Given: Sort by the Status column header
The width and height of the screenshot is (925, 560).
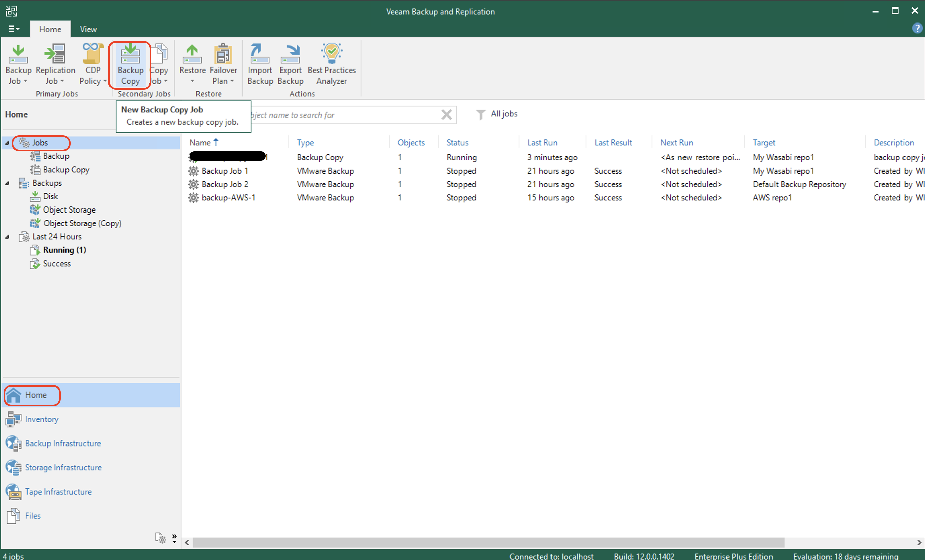Looking at the screenshot, I should pos(457,143).
